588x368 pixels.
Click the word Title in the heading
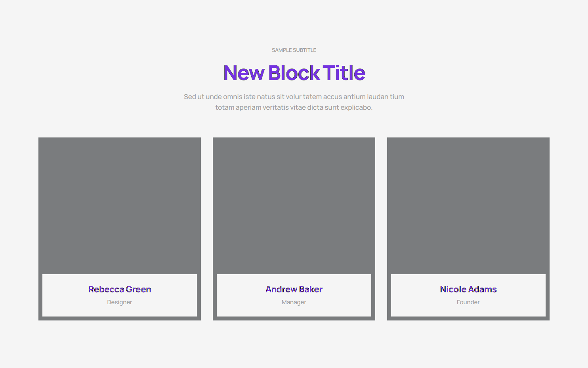click(x=344, y=73)
